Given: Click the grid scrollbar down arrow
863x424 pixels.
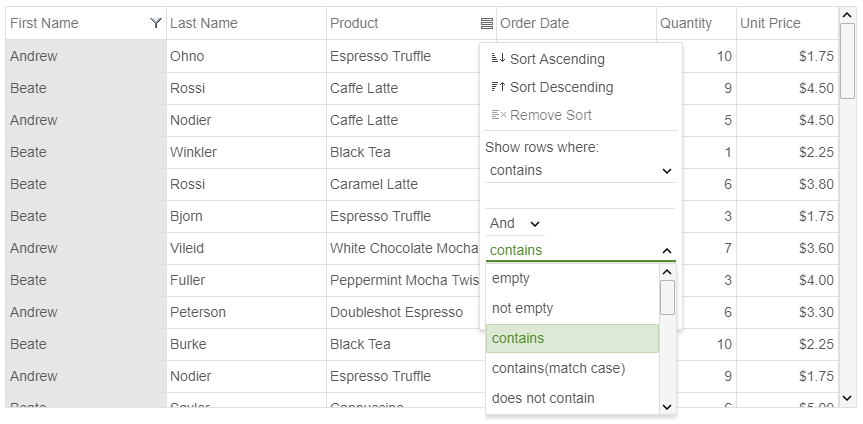Looking at the screenshot, I should coord(847,398).
